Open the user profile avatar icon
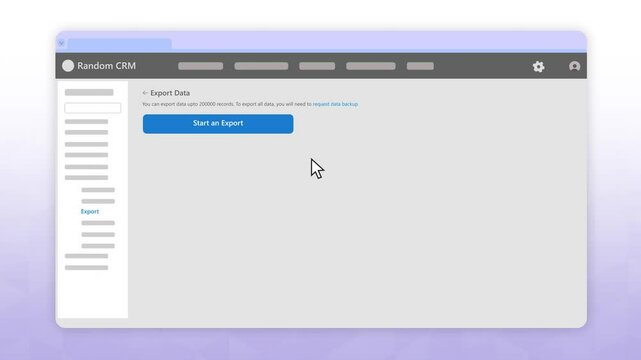The image size is (641, 360). [x=574, y=66]
